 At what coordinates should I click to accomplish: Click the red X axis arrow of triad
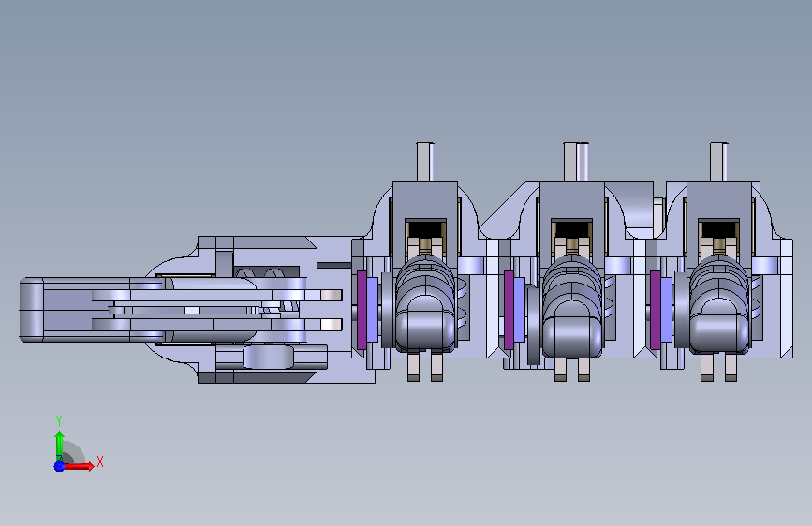point(78,466)
